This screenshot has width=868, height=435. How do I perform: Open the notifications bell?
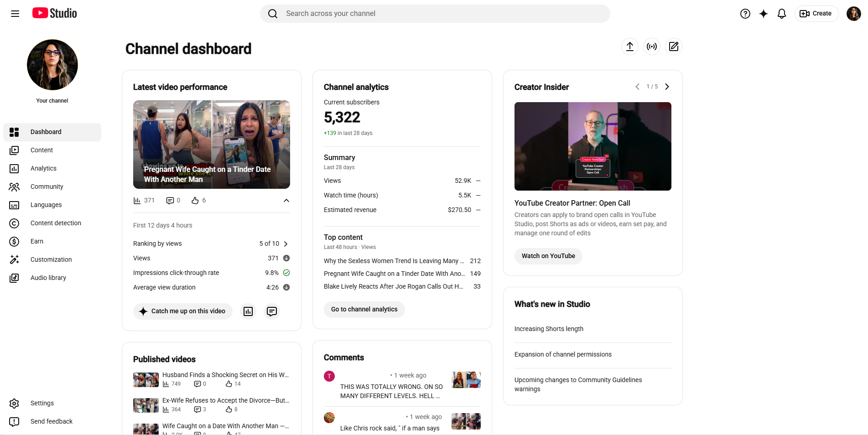pyautogui.click(x=782, y=14)
